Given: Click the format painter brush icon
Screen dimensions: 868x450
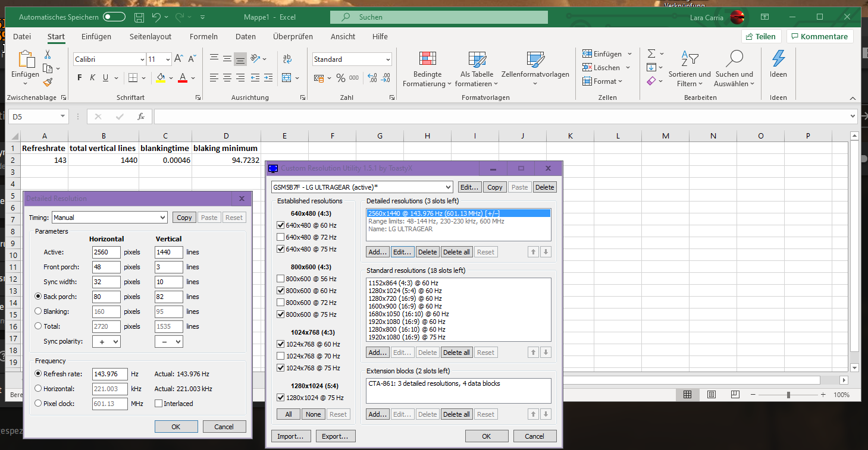Looking at the screenshot, I should tap(48, 83).
